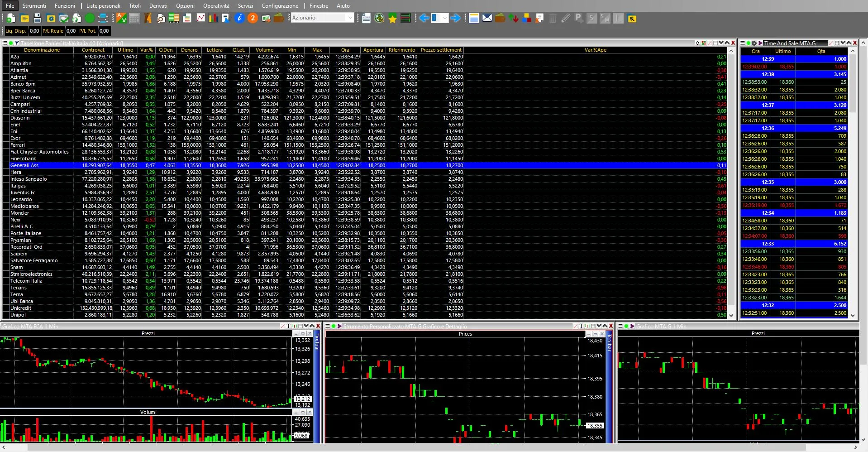This screenshot has width=868, height=452.
Task: Click the floppy disk save icon
Action: pyautogui.click(x=37, y=18)
